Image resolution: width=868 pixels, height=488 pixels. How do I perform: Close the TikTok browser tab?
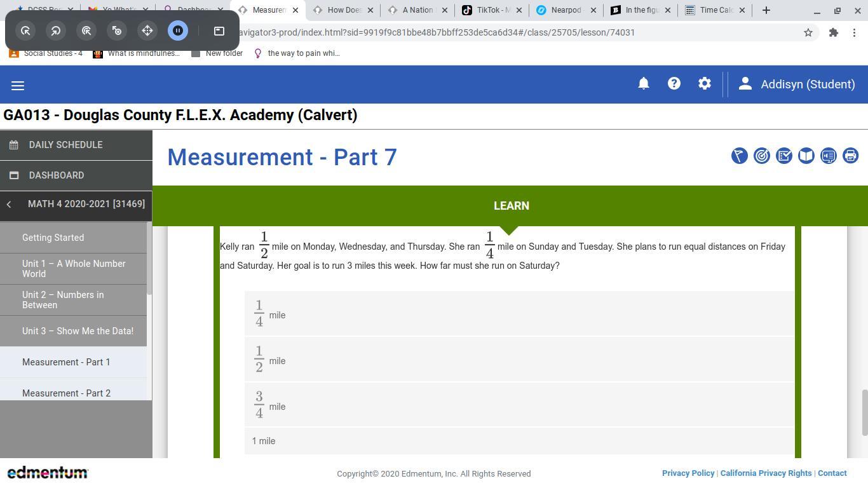[520, 10]
